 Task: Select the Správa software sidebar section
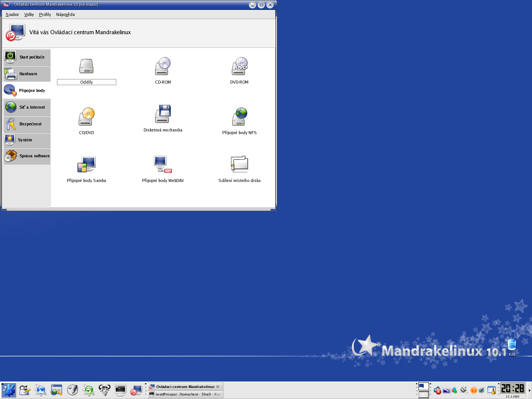click(27, 156)
